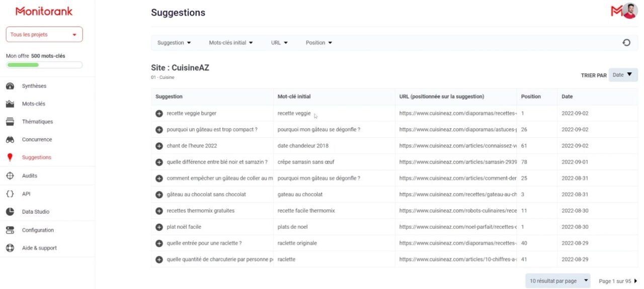The width and height of the screenshot is (644, 289).
Task: Click the Thématiques stack icon
Action: coord(10,122)
